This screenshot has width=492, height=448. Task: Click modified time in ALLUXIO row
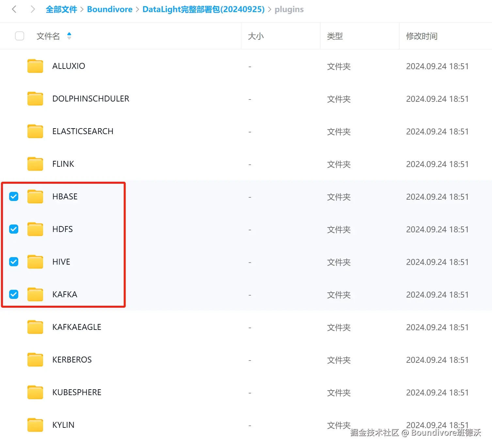coord(437,66)
